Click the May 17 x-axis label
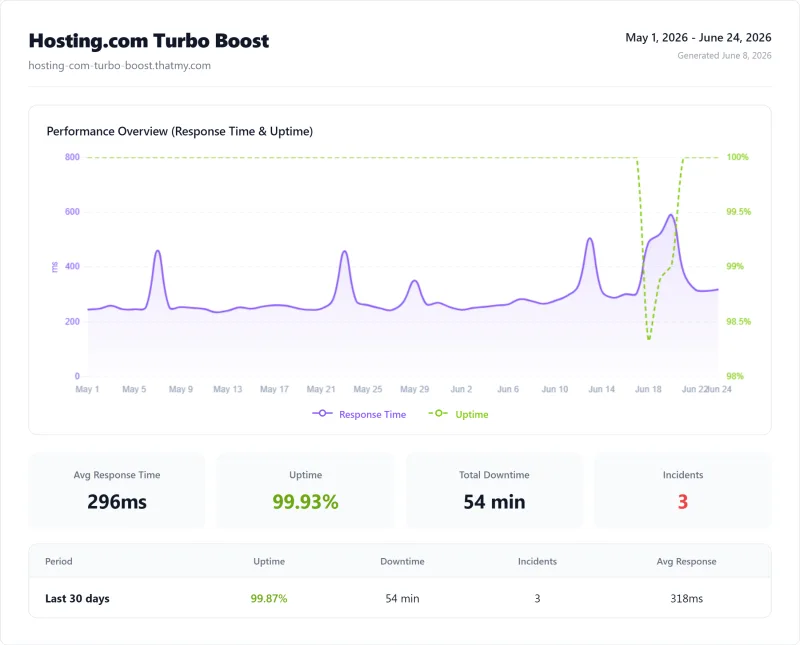 click(274, 389)
